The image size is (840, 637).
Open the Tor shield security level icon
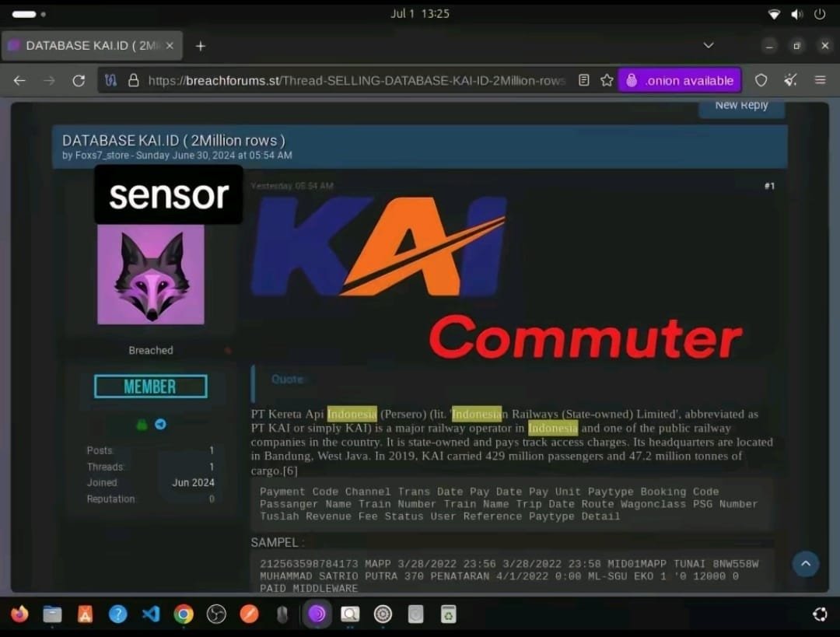761,80
